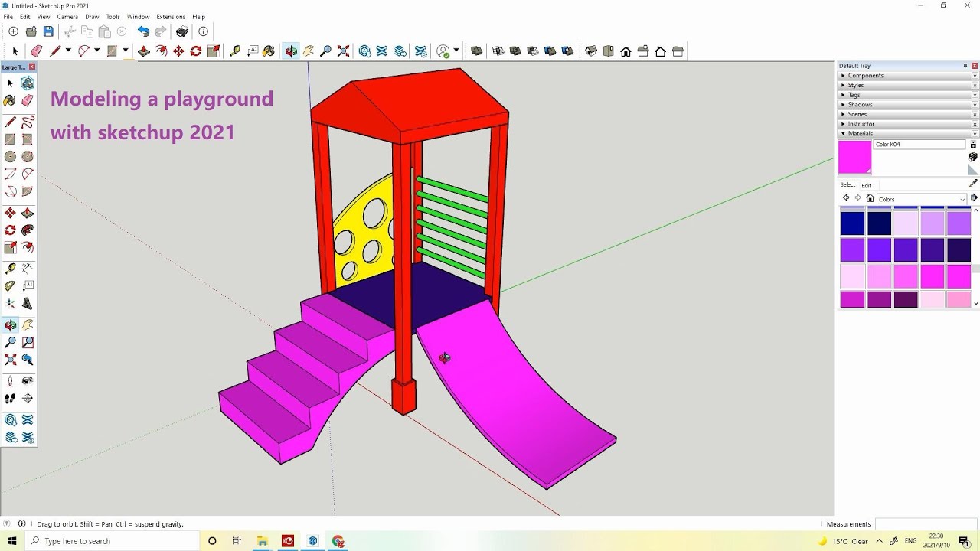Choose the Circle tool in Large Tool Set
980x551 pixels.
(10, 156)
